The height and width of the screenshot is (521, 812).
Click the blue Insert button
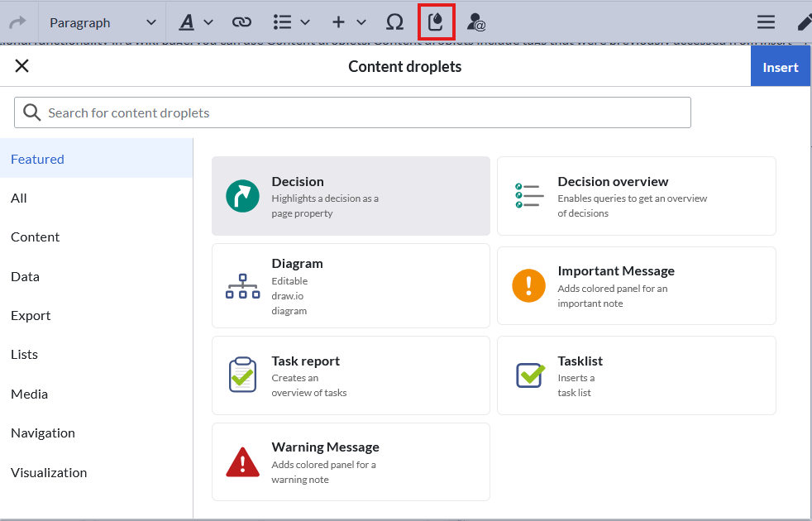[781, 67]
